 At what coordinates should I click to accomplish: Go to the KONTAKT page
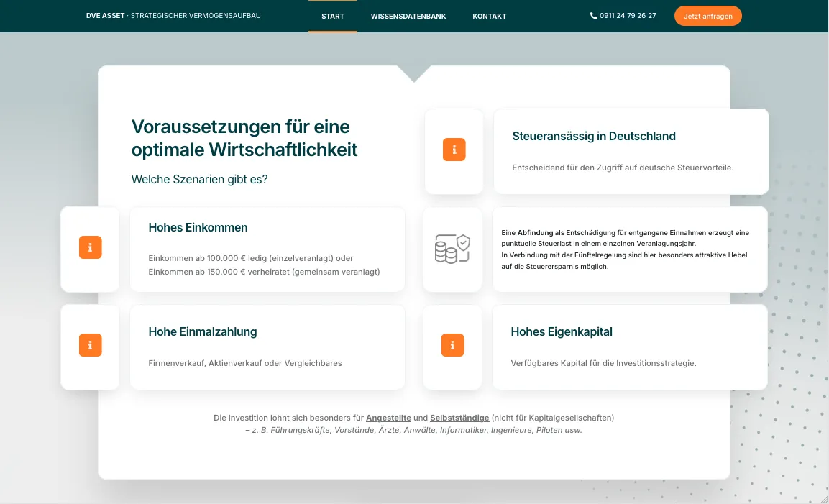coord(489,17)
